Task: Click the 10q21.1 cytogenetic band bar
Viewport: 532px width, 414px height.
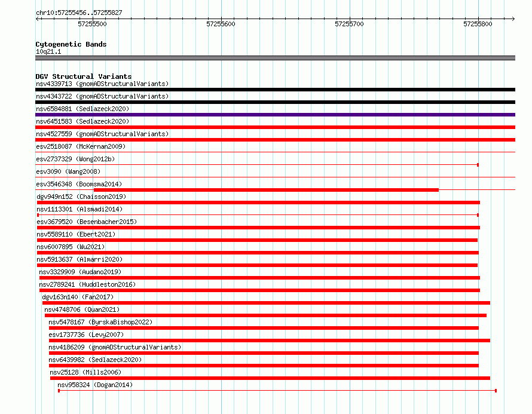Action: 275,58
